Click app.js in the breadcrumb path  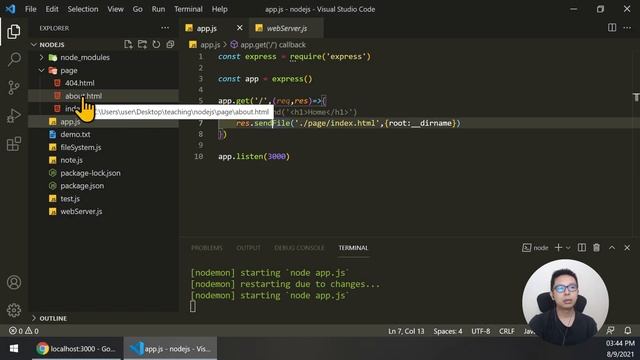point(210,44)
